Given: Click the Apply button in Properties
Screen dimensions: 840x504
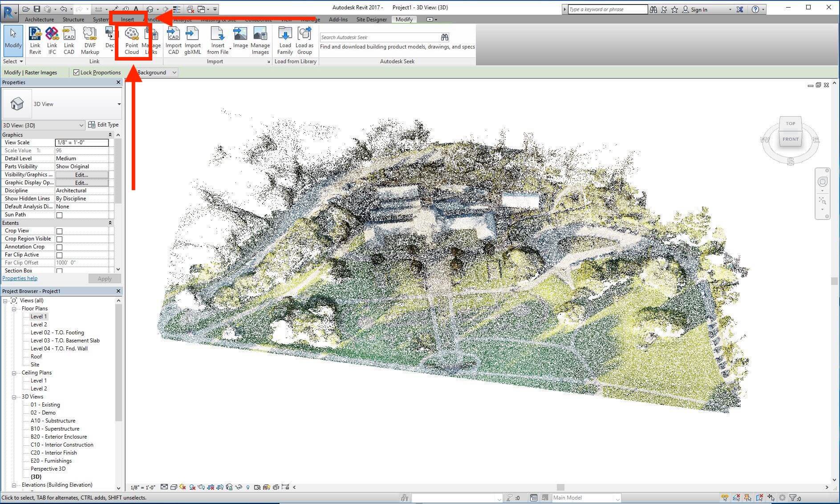Looking at the screenshot, I should (x=105, y=279).
